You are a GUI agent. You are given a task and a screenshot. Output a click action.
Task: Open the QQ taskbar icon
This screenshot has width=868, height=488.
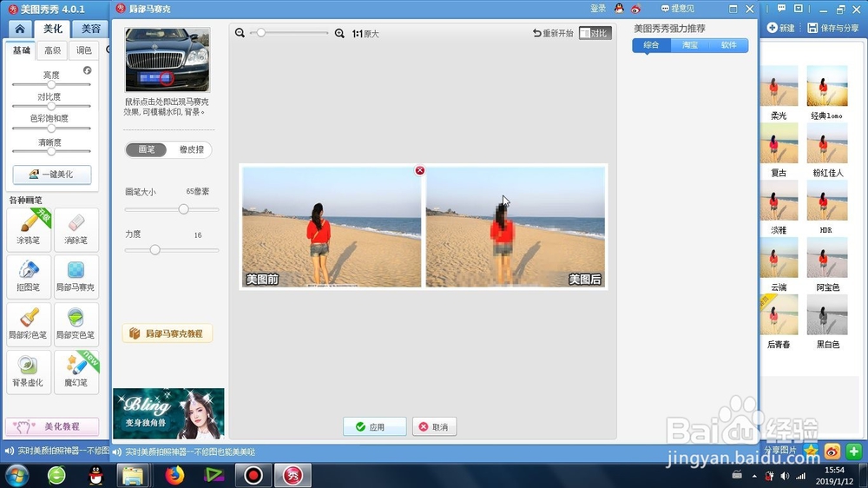96,475
